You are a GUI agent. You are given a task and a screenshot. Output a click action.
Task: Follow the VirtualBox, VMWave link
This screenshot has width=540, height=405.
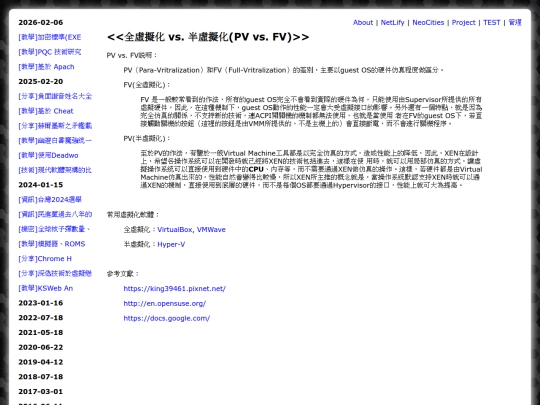click(x=191, y=230)
